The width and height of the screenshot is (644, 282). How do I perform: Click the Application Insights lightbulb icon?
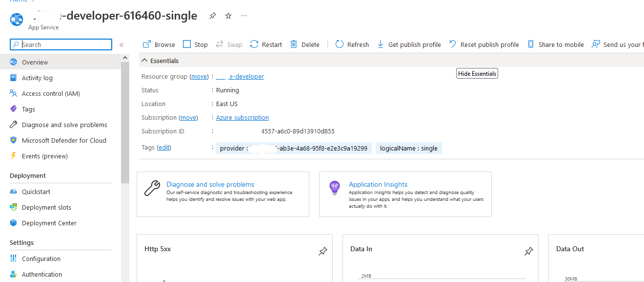(x=334, y=187)
